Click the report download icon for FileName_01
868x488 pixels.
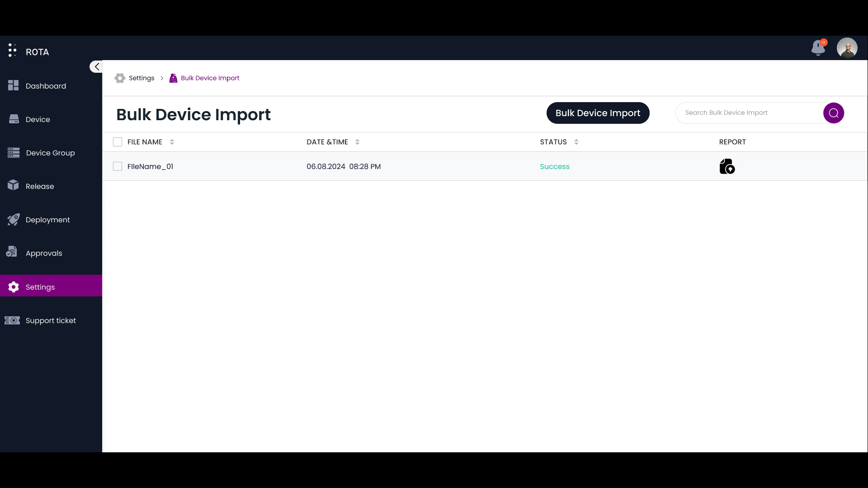[726, 166]
